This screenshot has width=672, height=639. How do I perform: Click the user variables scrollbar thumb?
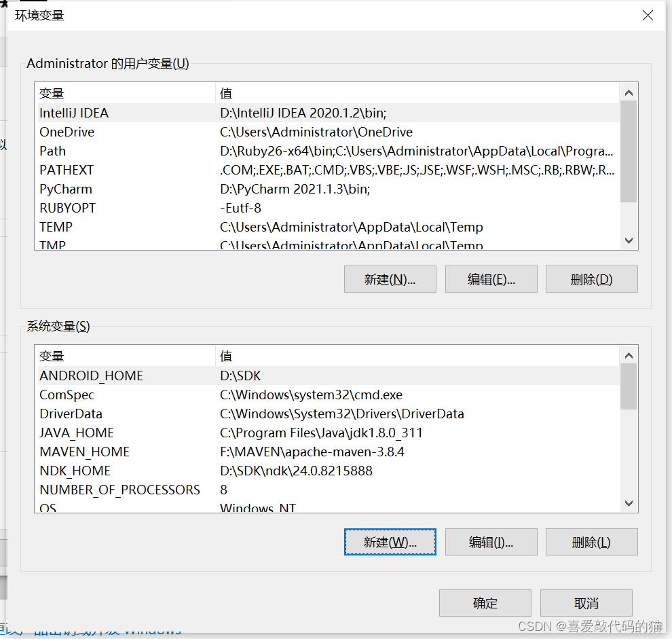pyautogui.click(x=629, y=151)
